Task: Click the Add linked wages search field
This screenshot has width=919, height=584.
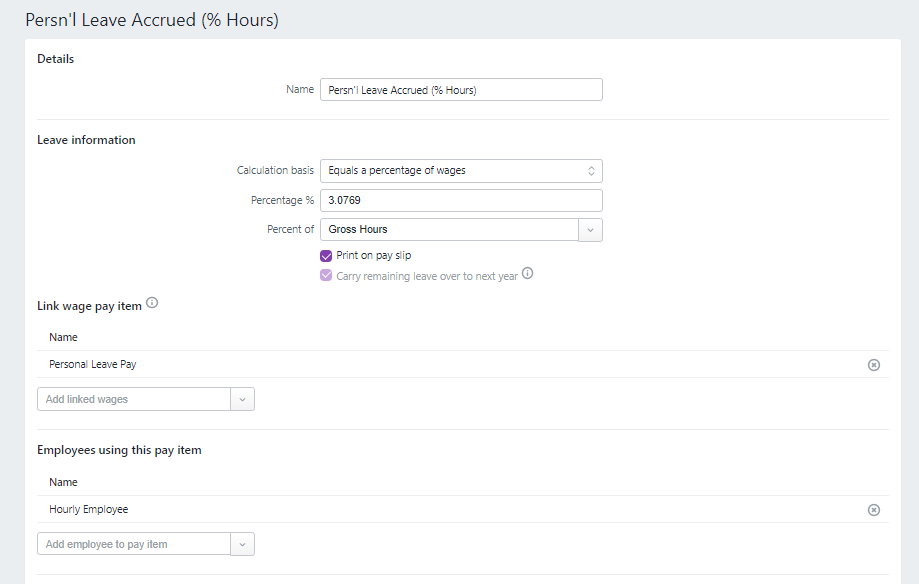Action: (x=134, y=400)
